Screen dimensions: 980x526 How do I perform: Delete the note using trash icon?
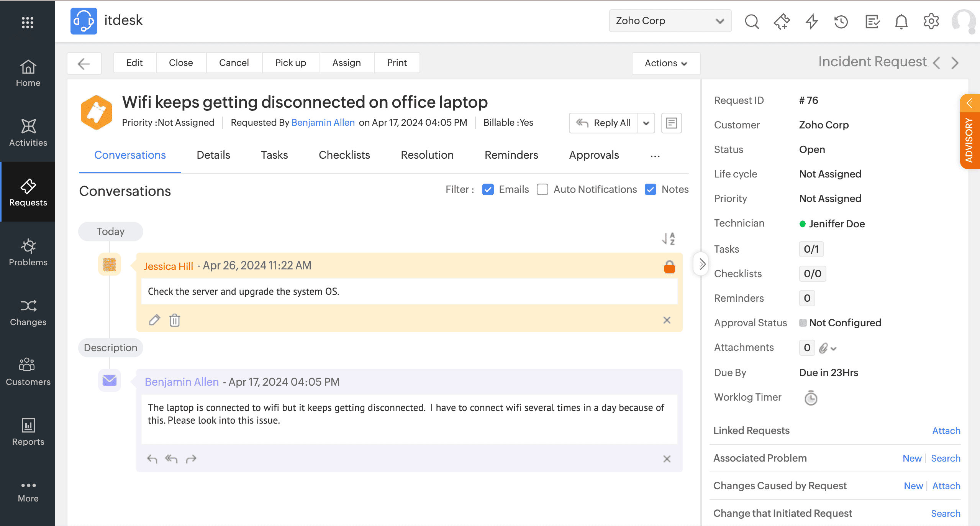coord(175,320)
